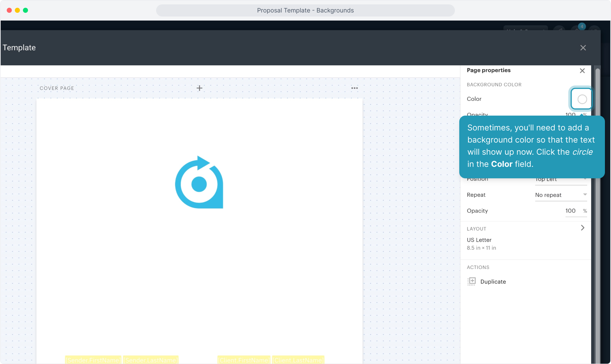
Task: Click the Repeat label
Action: (476, 195)
